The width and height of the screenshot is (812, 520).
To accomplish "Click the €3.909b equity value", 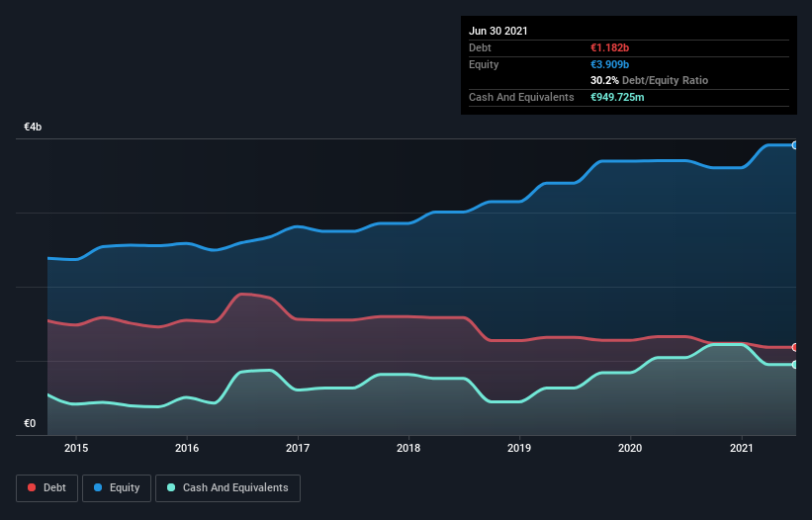I will (x=609, y=64).
